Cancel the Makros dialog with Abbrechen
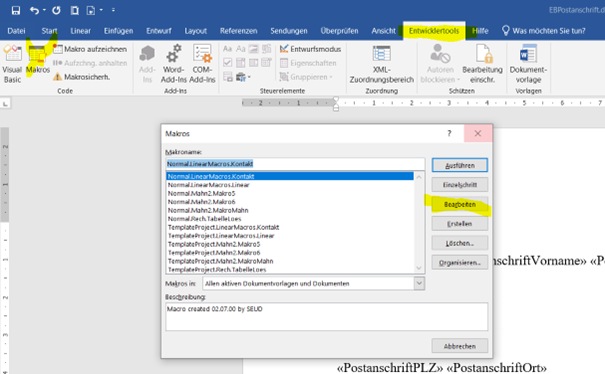 tap(460, 346)
